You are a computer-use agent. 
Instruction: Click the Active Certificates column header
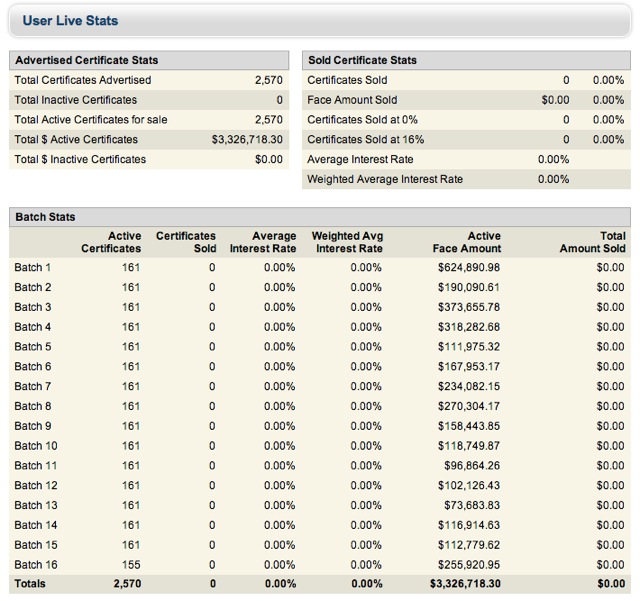[111, 242]
